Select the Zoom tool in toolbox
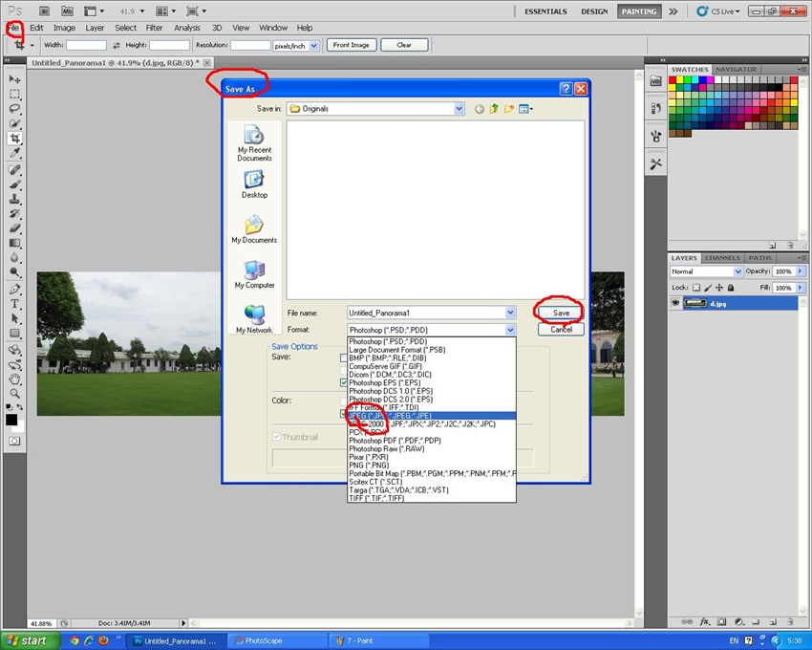The width and height of the screenshot is (812, 650). [14, 394]
